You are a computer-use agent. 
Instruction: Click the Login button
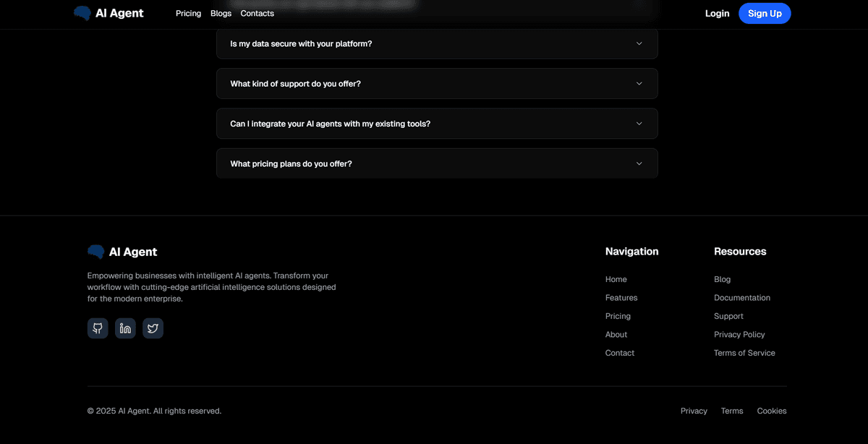717,13
